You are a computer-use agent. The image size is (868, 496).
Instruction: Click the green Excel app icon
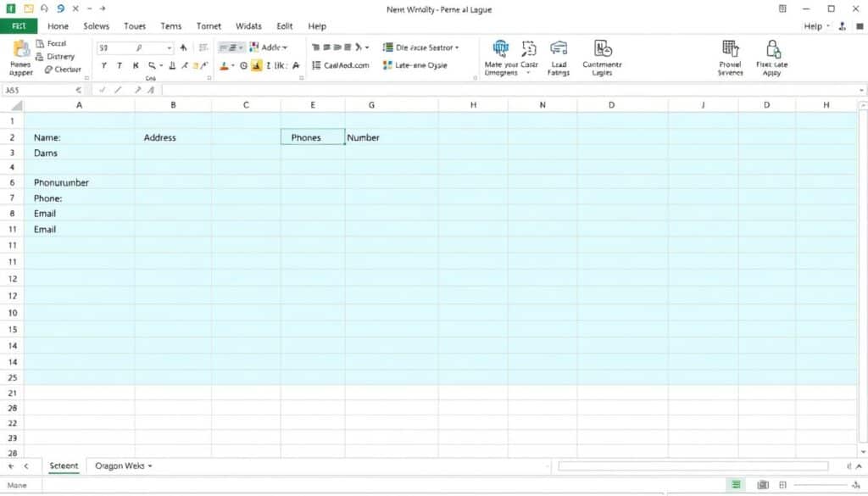coord(10,8)
